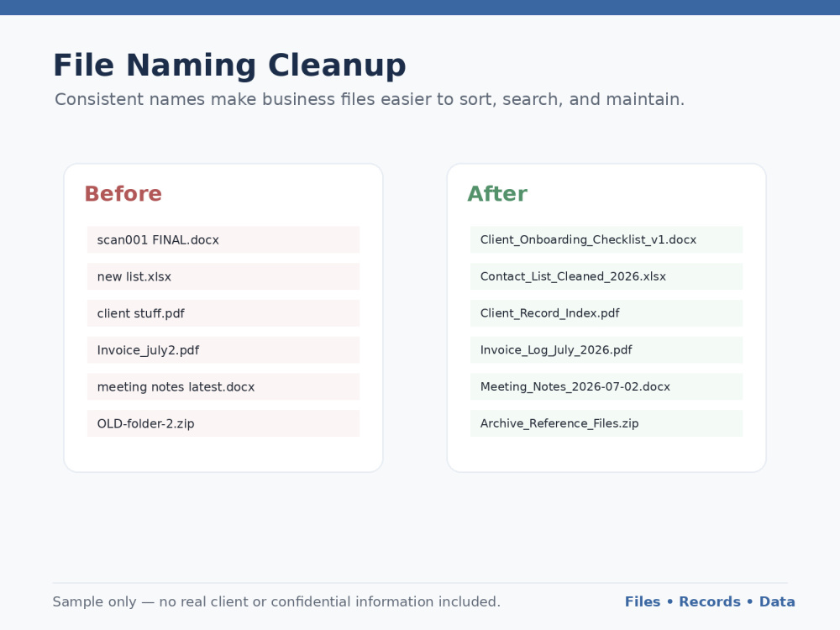Click the Invoice_july2.pdf row
Image resolution: width=840 pixels, height=630 pixels.
click(x=223, y=349)
